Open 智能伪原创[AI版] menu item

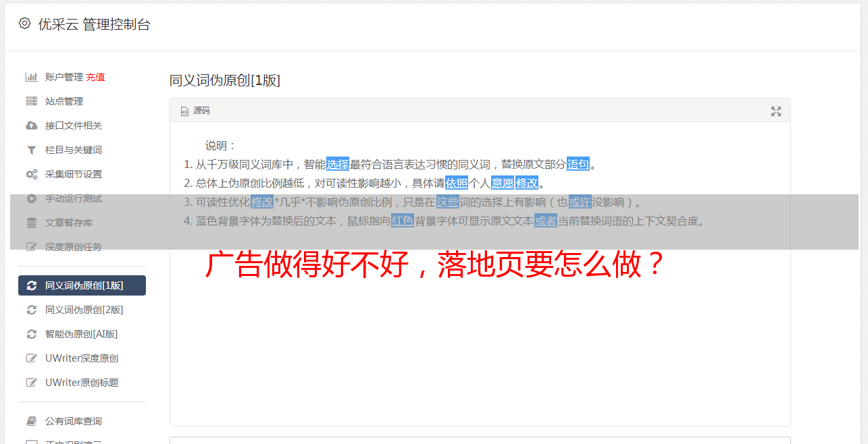coord(82,334)
